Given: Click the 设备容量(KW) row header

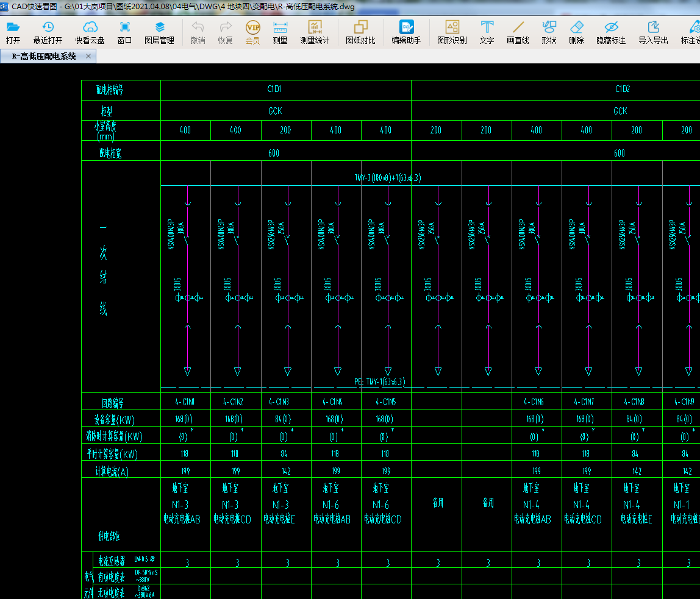Looking at the screenshot, I should (114, 420).
